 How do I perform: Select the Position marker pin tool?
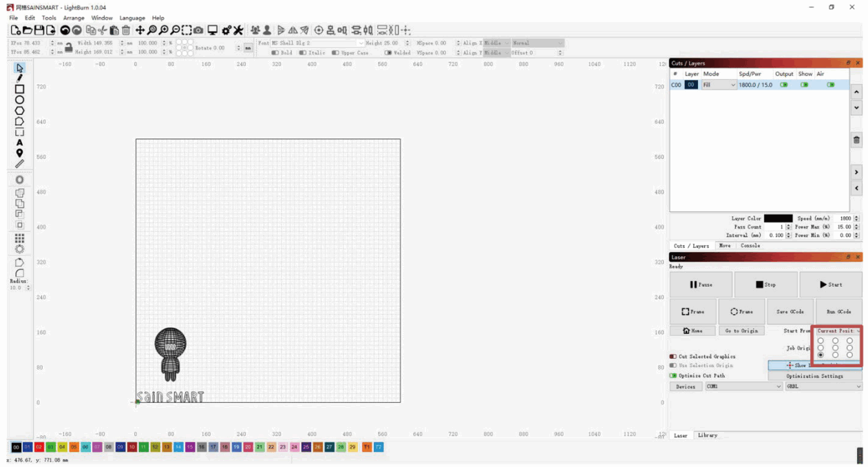tap(19, 153)
